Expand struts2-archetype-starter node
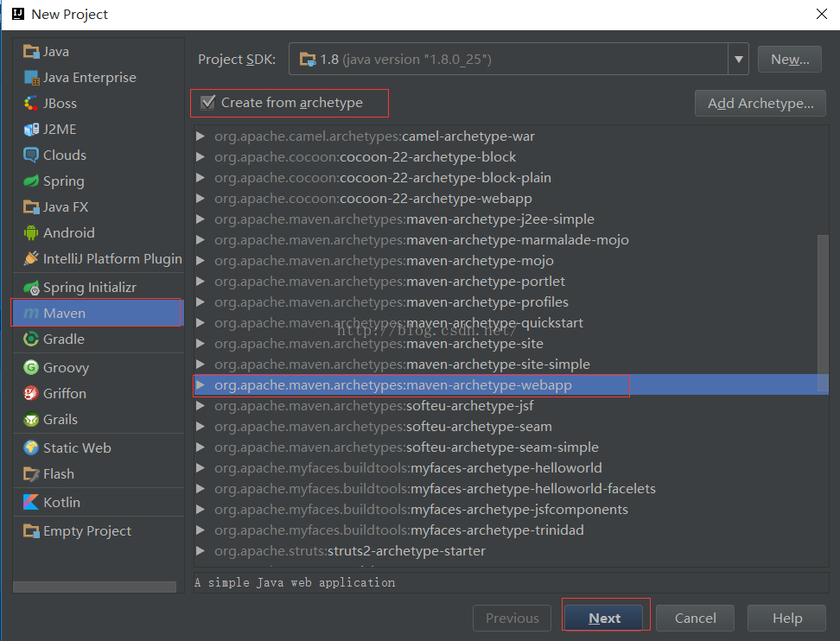Viewport: 840px width, 641px height. [x=200, y=551]
